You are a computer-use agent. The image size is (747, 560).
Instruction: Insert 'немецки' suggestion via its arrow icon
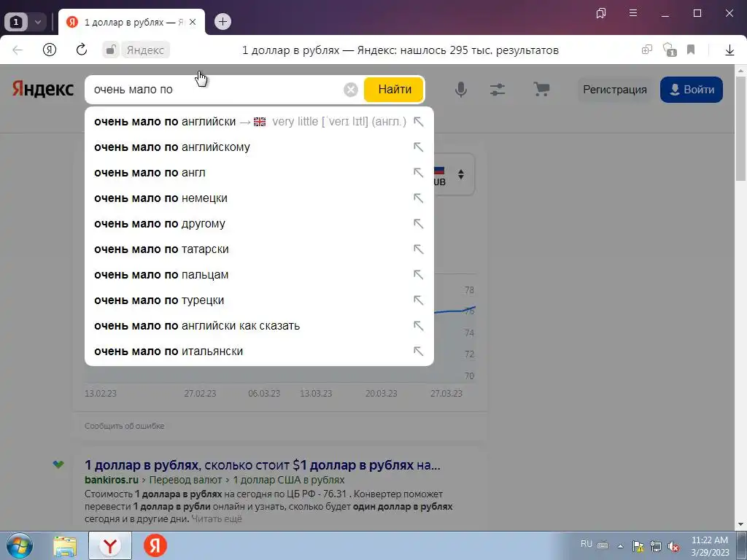point(418,198)
